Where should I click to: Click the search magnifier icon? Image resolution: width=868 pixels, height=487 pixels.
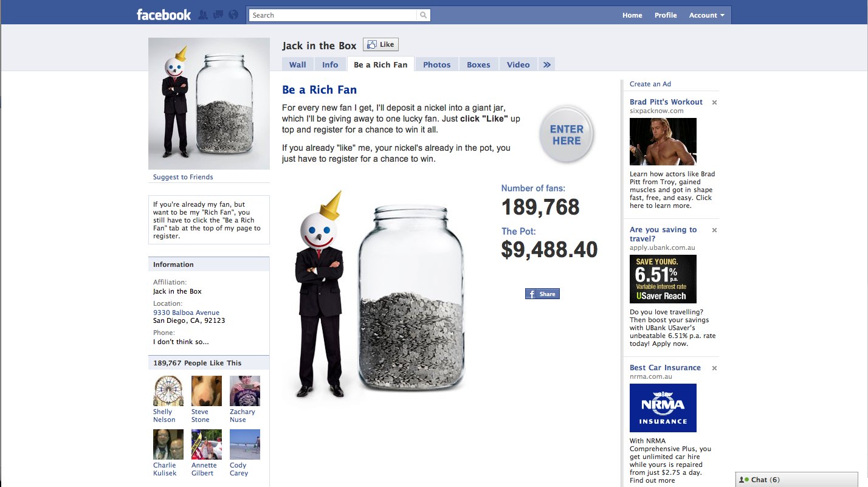tap(423, 15)
